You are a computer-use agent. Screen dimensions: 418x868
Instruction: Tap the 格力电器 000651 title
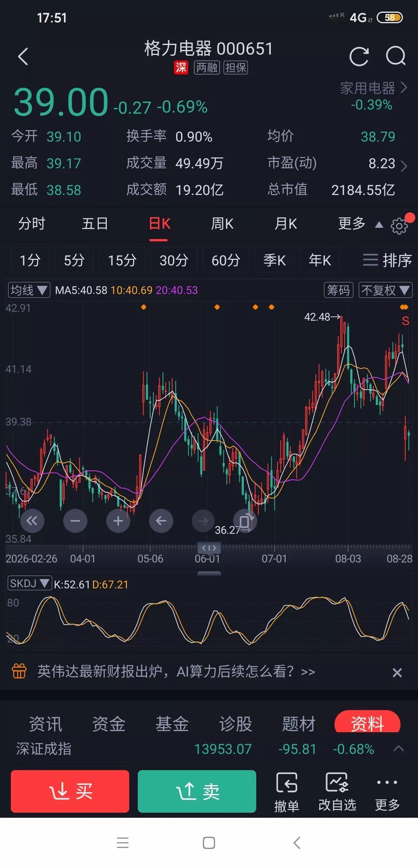tap(209, 49)
